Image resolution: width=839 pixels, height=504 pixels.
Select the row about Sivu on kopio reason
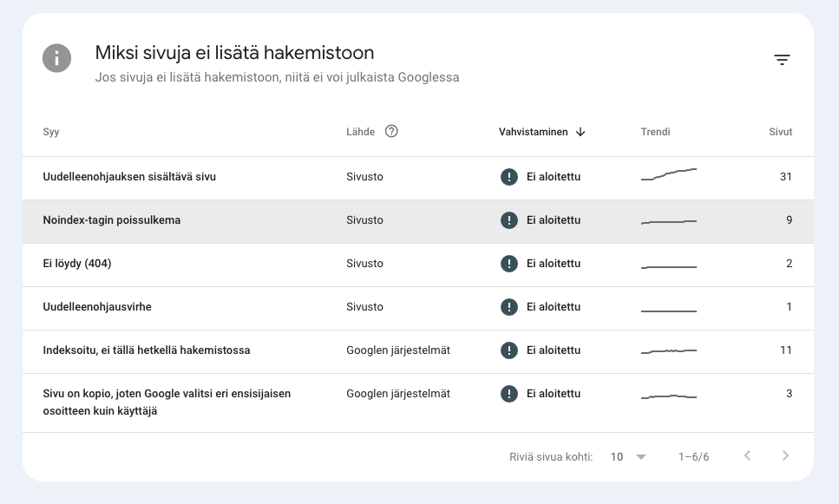coord(260,401)
